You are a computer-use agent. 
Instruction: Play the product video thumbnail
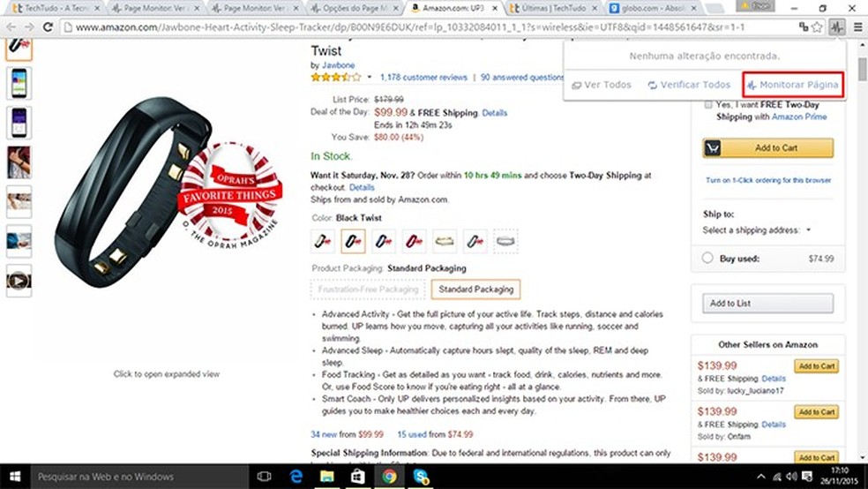coord(19,281)
